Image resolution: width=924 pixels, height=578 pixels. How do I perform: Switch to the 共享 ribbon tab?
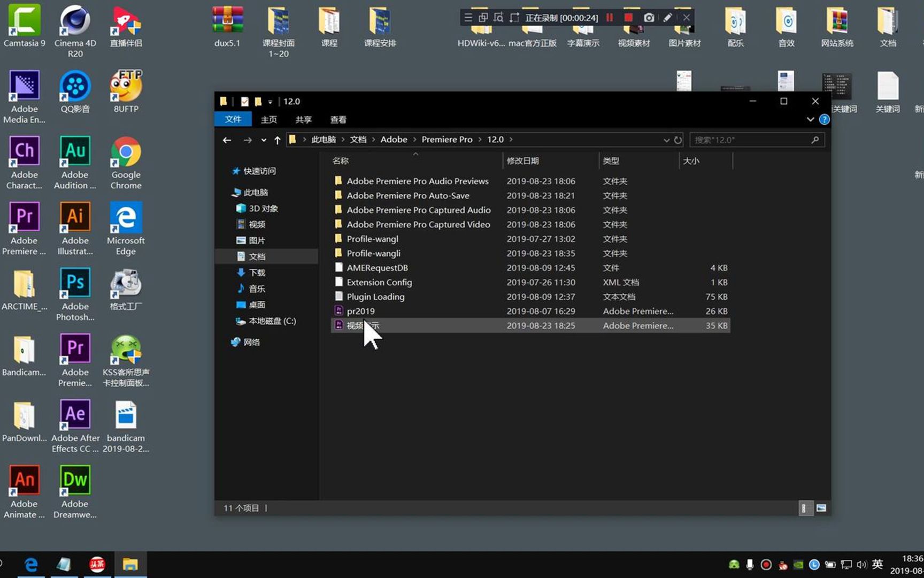point(303,119)
